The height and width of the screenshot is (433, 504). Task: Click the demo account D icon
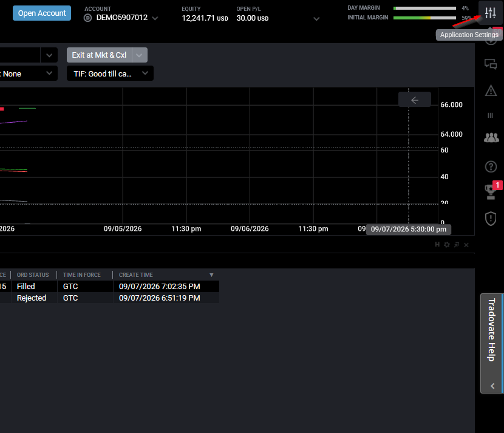click(x=88, y=18)
